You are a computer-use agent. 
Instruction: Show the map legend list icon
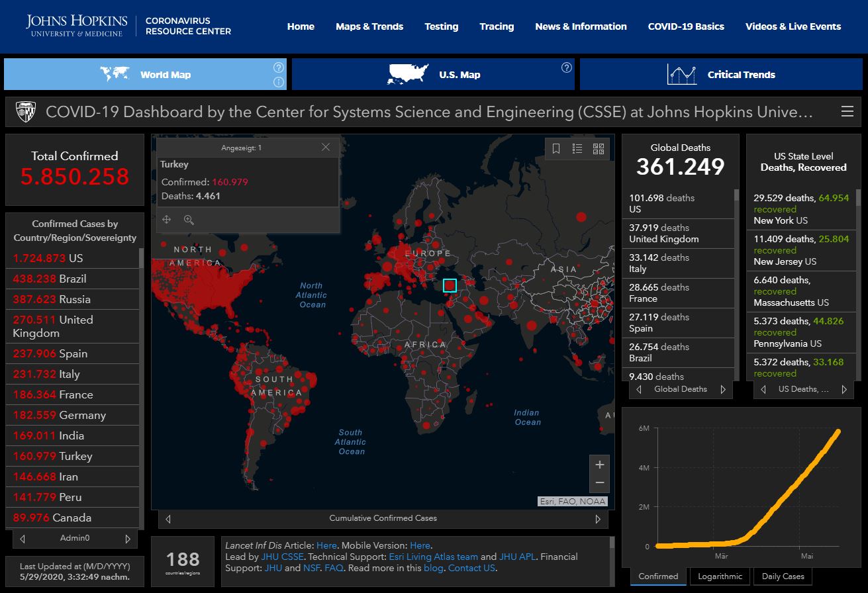(577, 149)
